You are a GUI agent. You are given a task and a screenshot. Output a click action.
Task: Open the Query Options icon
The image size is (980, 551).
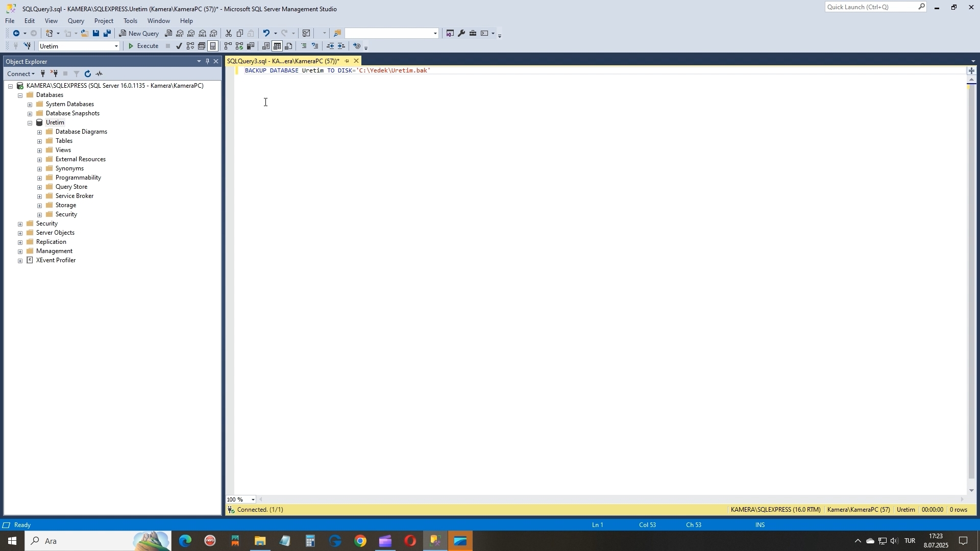[x=202, y=46]
